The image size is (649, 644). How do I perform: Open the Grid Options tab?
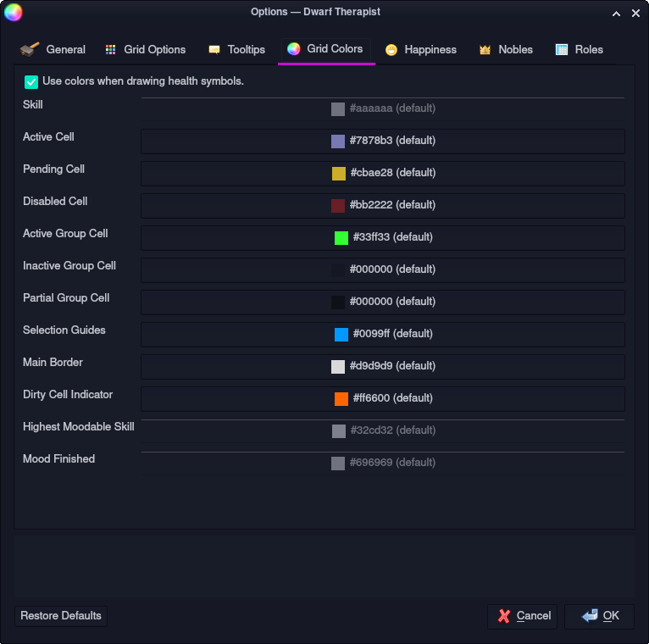[145, 50]
